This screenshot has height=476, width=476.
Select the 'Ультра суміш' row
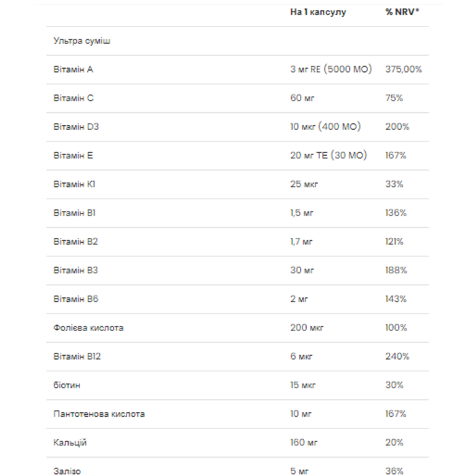237,41
